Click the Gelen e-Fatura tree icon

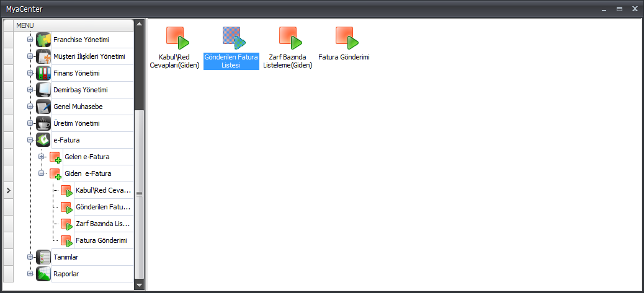(x=55, y=157)
